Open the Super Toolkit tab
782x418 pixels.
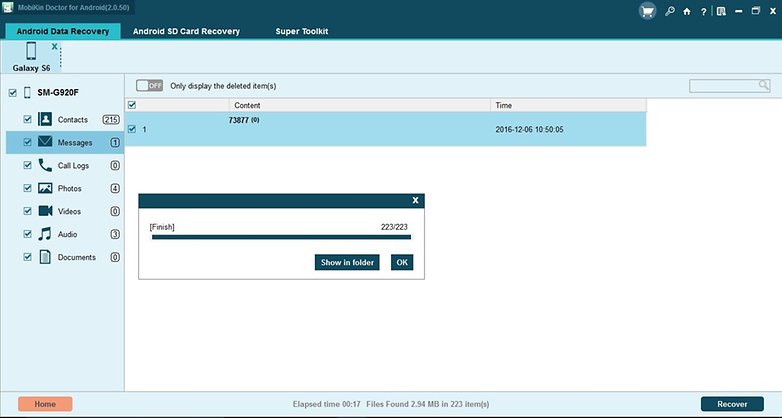302,31
